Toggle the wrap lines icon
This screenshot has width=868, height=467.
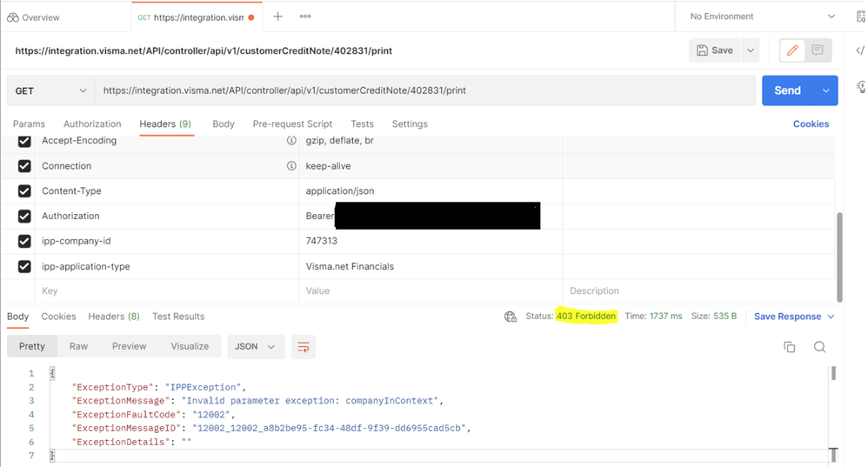point(304,347)
